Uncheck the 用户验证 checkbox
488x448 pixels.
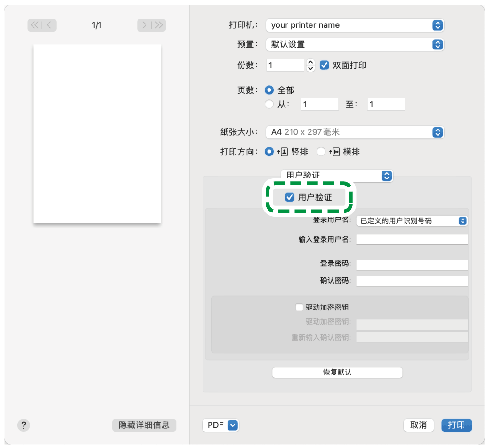[x=291, y=197]
